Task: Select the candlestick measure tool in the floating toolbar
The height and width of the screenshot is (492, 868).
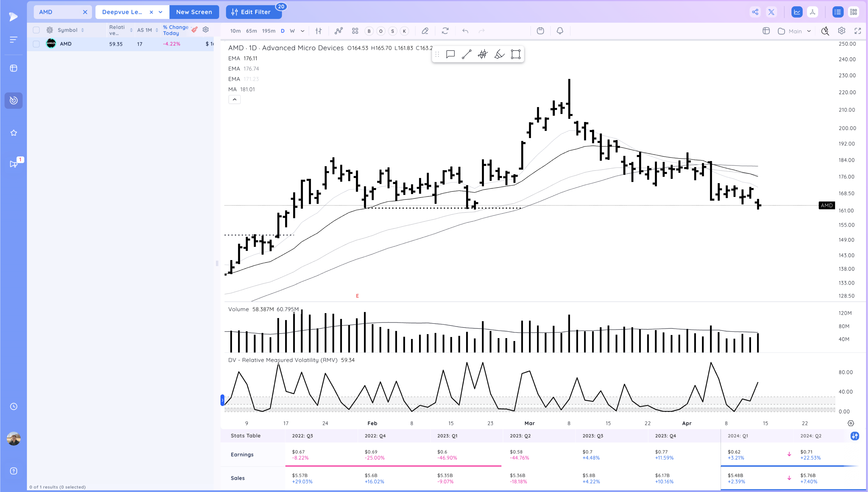Action: [x=483, y=54]
